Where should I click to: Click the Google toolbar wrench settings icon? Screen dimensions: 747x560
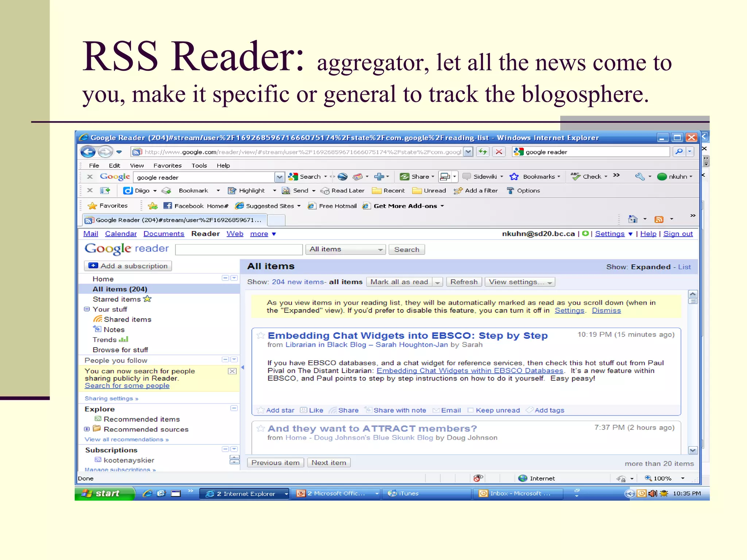pyautogui.click(x=640, y=177)
